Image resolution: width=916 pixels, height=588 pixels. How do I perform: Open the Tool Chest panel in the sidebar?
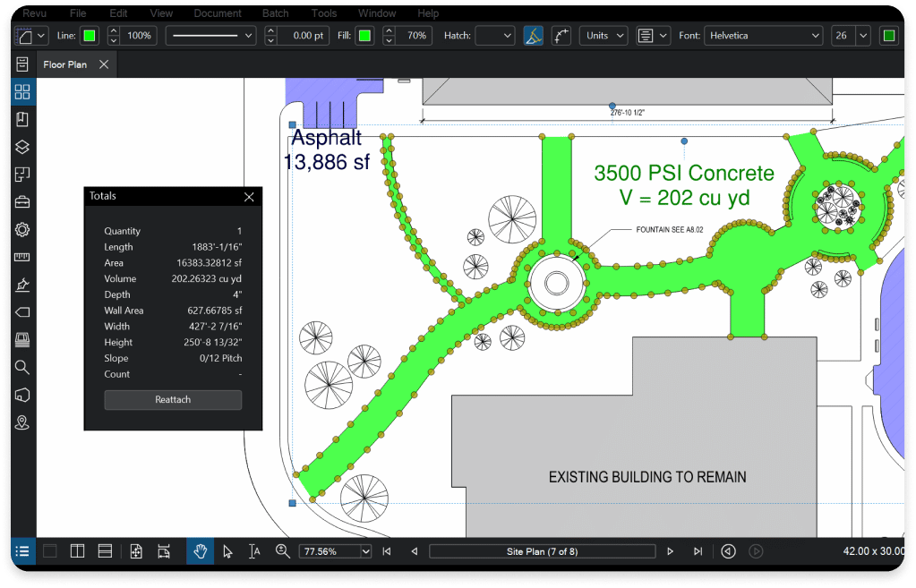[x=22, y=201]
